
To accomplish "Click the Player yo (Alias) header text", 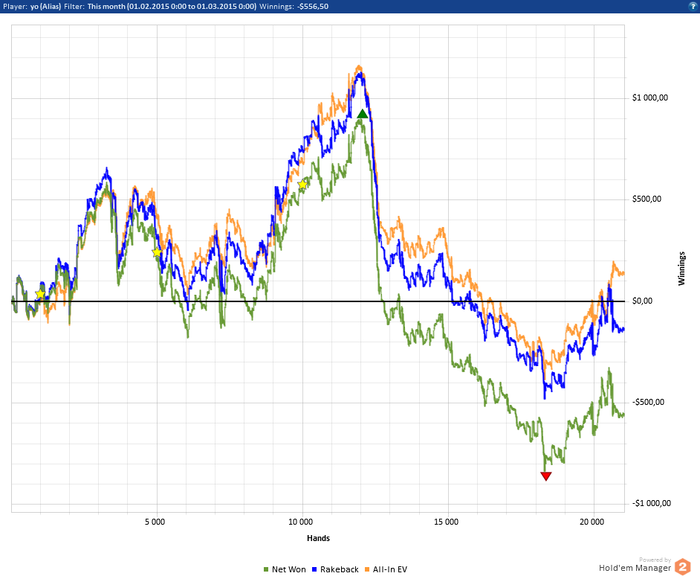I will tap(32, 6).
